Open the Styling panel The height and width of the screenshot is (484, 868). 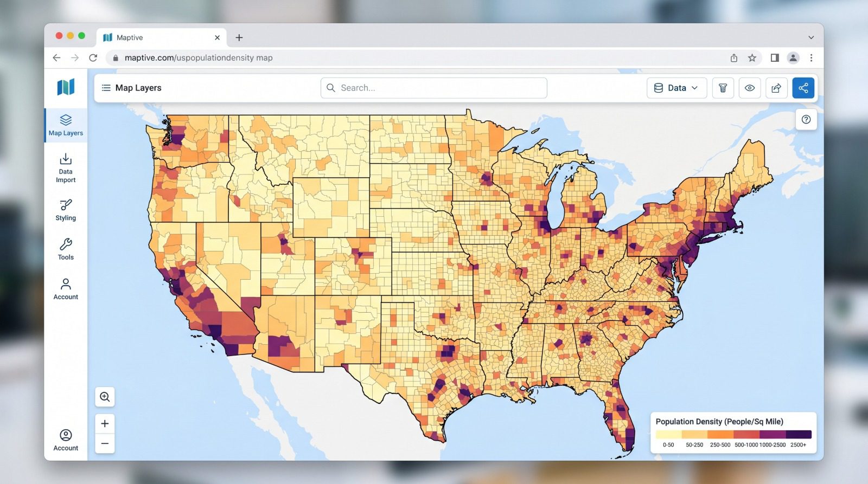tap(66, 210)
